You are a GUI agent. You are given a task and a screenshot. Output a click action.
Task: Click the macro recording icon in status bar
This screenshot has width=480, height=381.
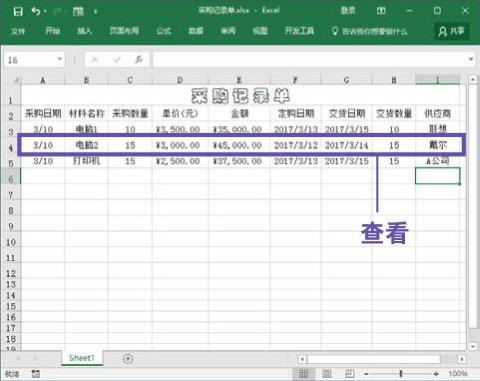coord(35,374)
